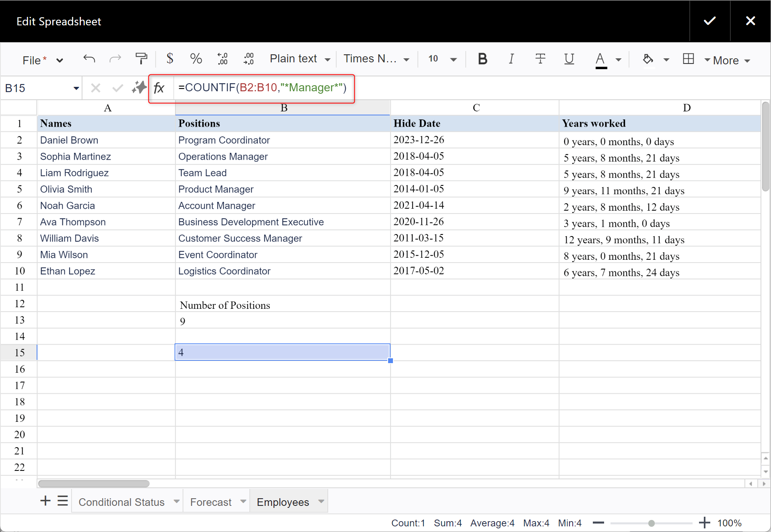Viewport: 771px width, 532px height.
Task: Apply percent format icon
Action: (196, 59)
